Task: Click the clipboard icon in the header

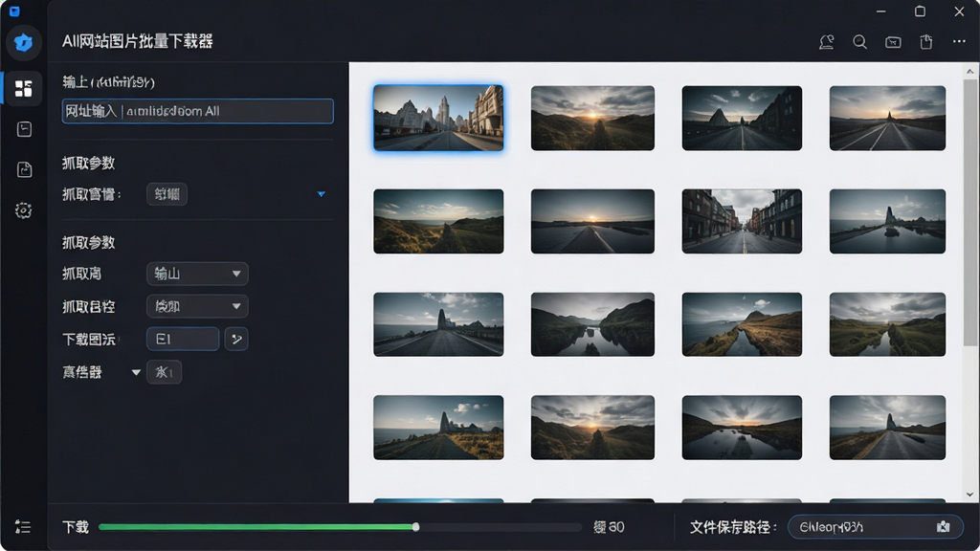Action: click(926, 42)
